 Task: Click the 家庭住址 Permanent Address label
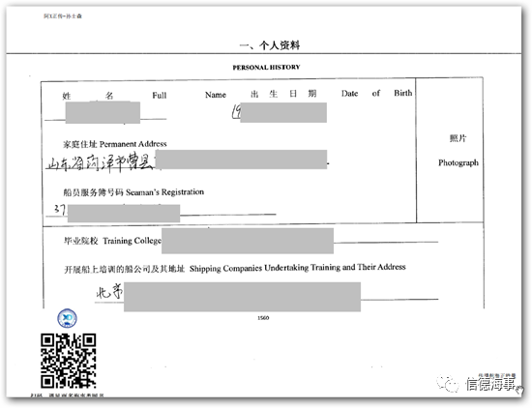115,144
